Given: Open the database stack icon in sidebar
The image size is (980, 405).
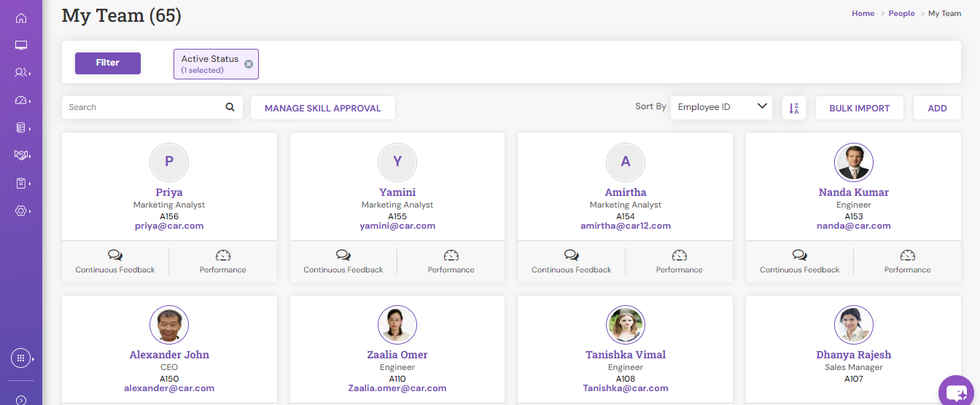Looking at the screenshot, I should pyautogui.click(x=21, y=127).
